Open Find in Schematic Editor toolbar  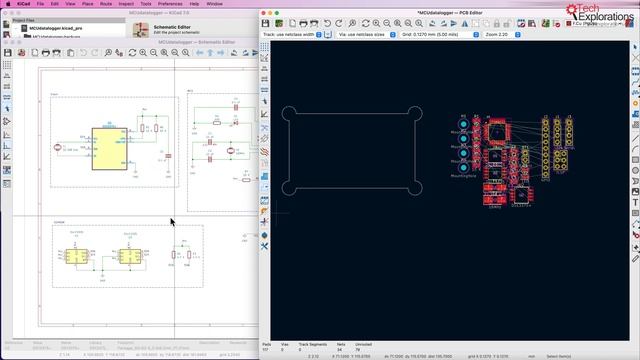coord(108,53)
